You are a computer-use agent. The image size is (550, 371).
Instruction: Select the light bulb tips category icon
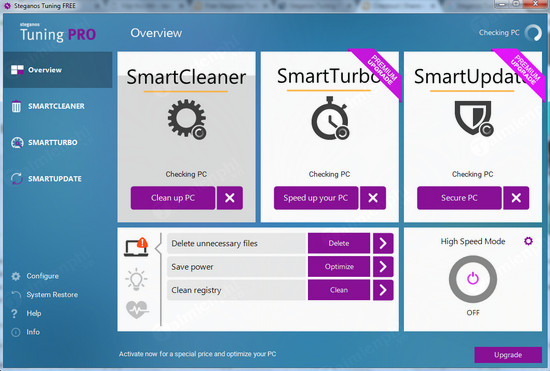[x=136, y=279]
